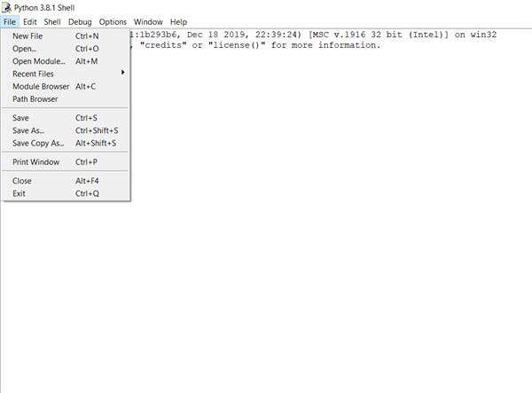532x393 pixels.
Task: Pick Save Copy As... entry
Action: (66, 143)
